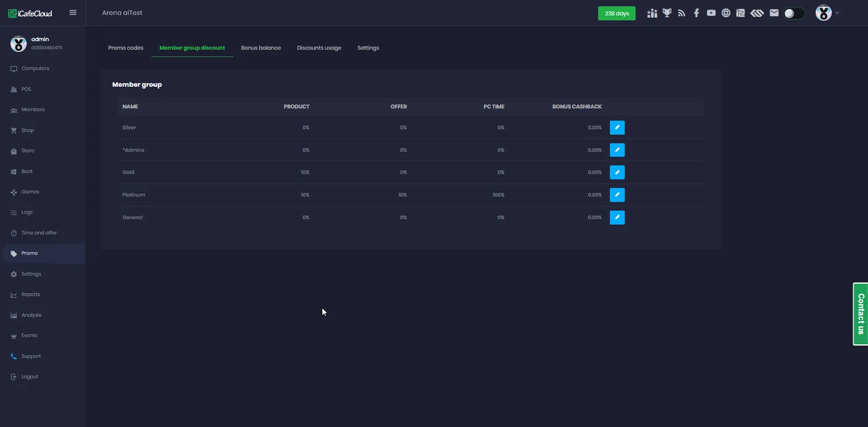Click the General group name

coord(133,218)
